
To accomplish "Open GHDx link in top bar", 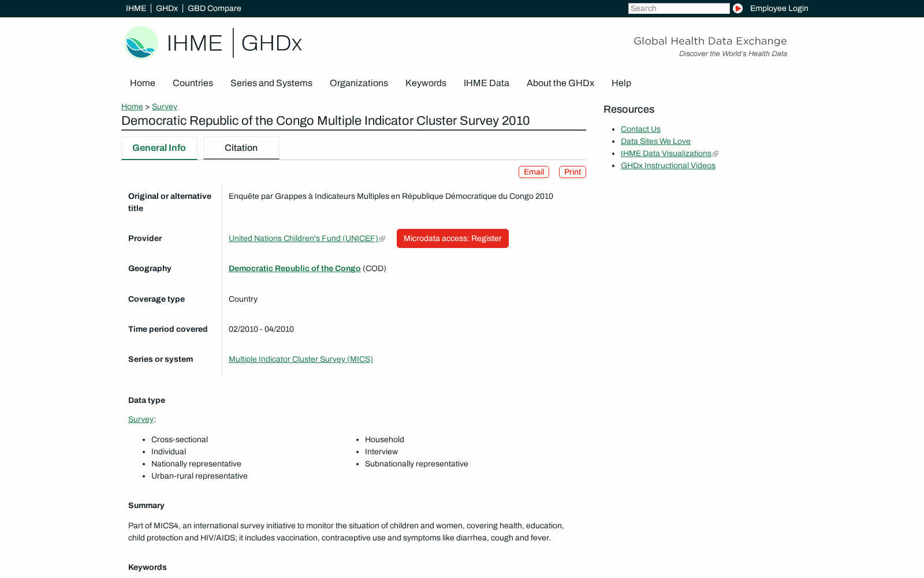I will coord(167,8).
